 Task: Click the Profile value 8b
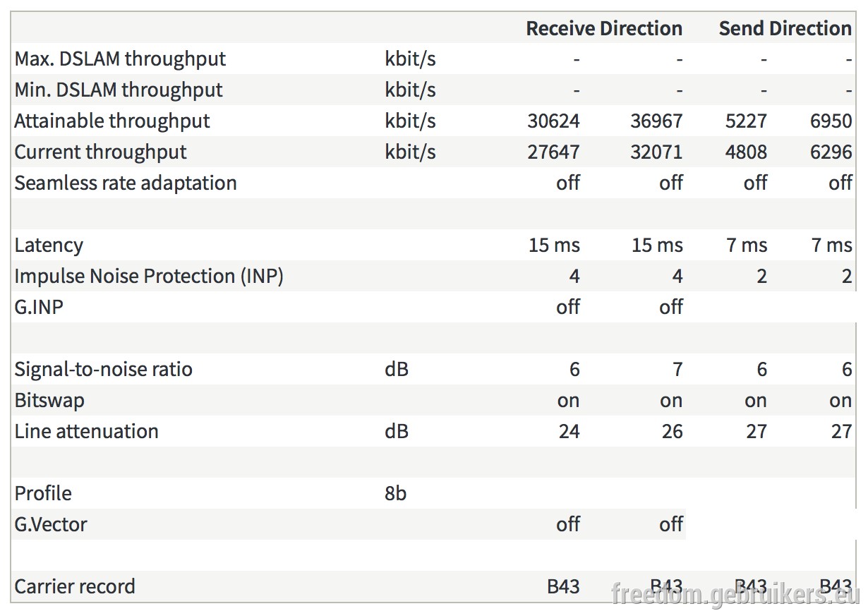[x=396, y=493]
